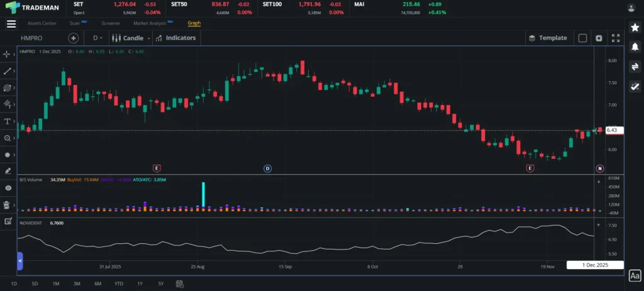Set chart range to 1Y

(x=140, y=283)
